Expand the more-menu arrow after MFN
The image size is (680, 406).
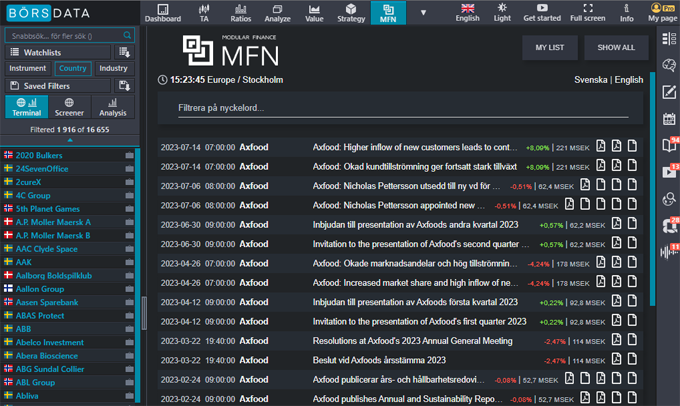tap(423, 13)
